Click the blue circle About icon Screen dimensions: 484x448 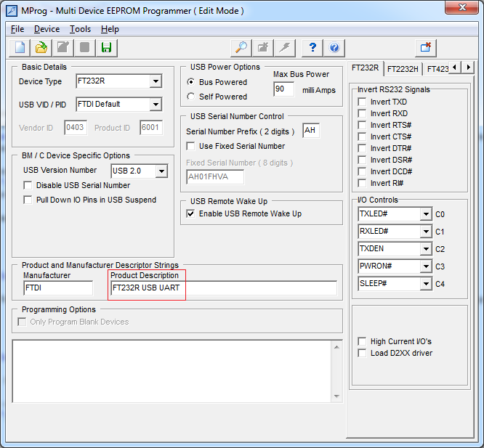334,47
